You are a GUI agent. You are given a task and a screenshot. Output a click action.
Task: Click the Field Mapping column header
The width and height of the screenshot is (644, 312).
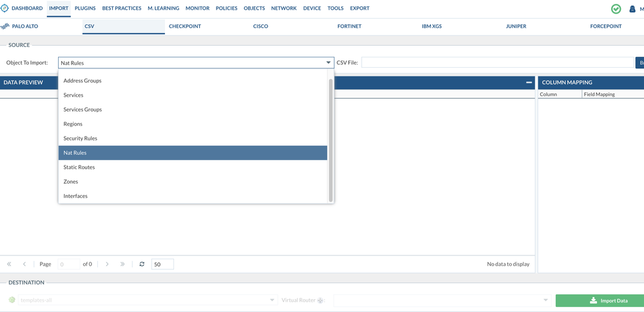click(613, 94)
